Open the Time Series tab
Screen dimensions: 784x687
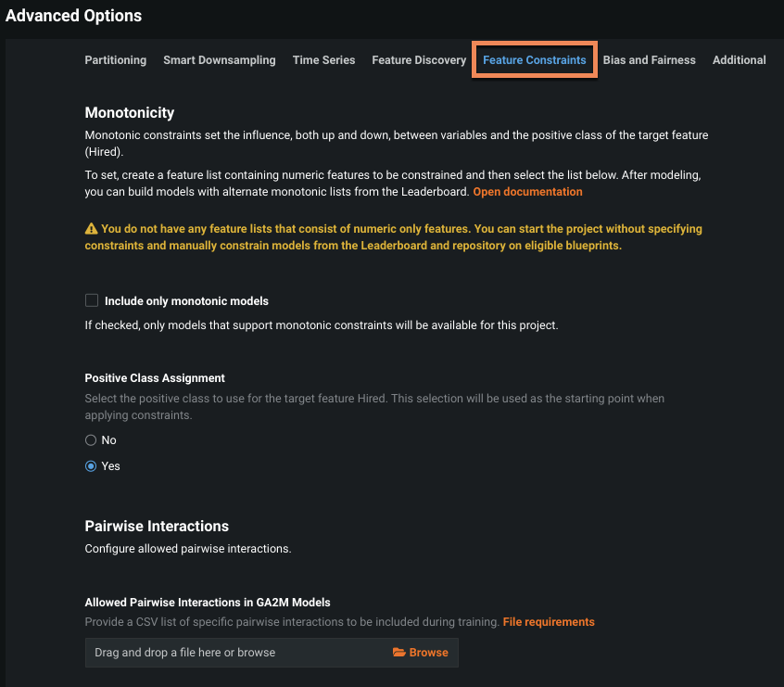(324, 60)
